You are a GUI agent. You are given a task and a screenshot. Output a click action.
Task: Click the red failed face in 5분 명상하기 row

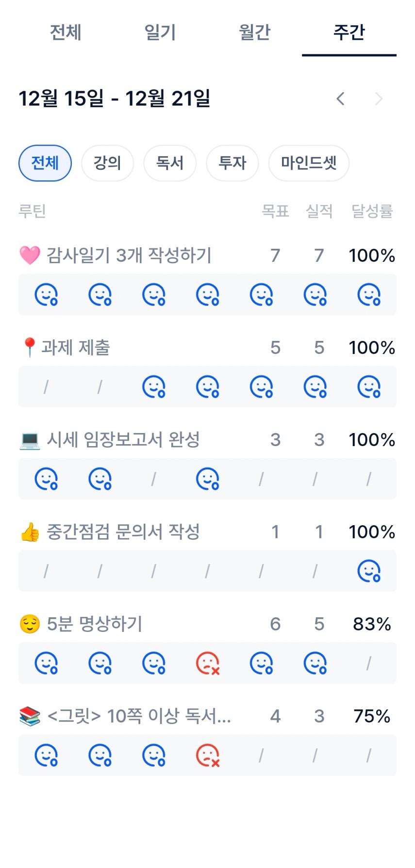[208, 663]
